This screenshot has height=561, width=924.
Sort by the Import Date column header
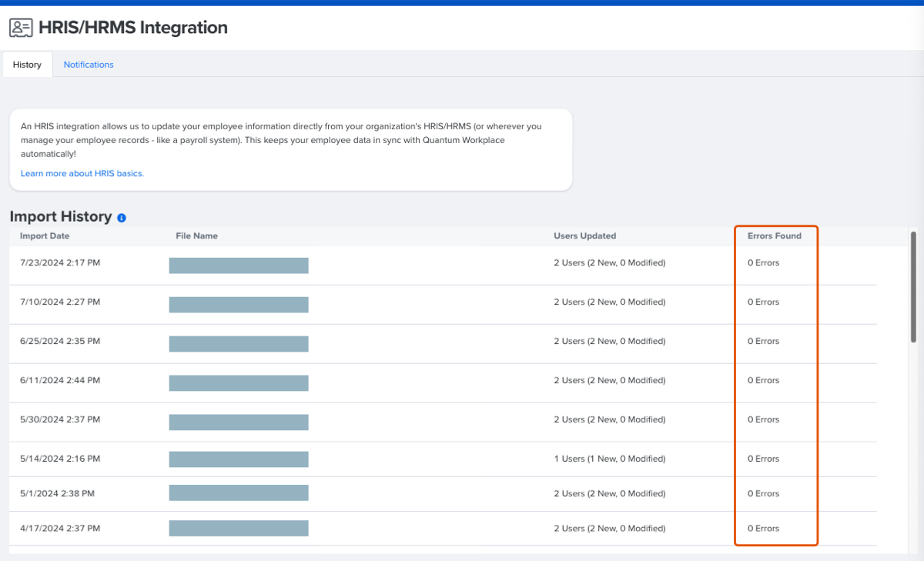(45, 235)
